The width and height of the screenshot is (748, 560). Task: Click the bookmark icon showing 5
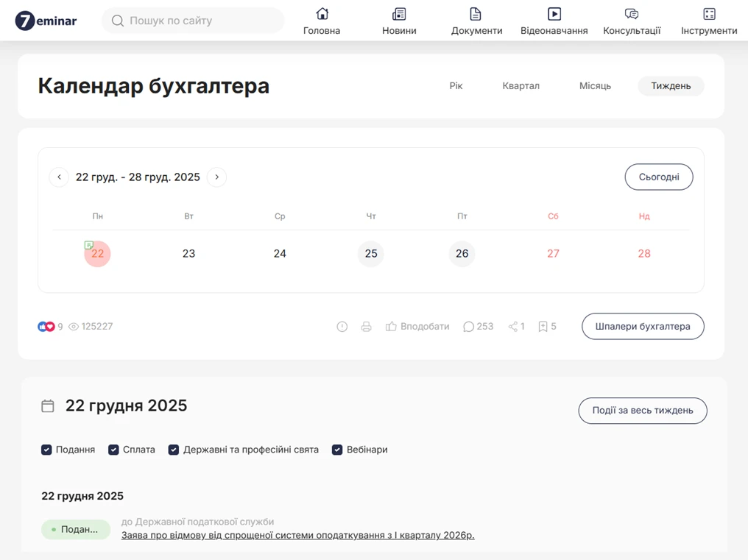click(543, 326)
